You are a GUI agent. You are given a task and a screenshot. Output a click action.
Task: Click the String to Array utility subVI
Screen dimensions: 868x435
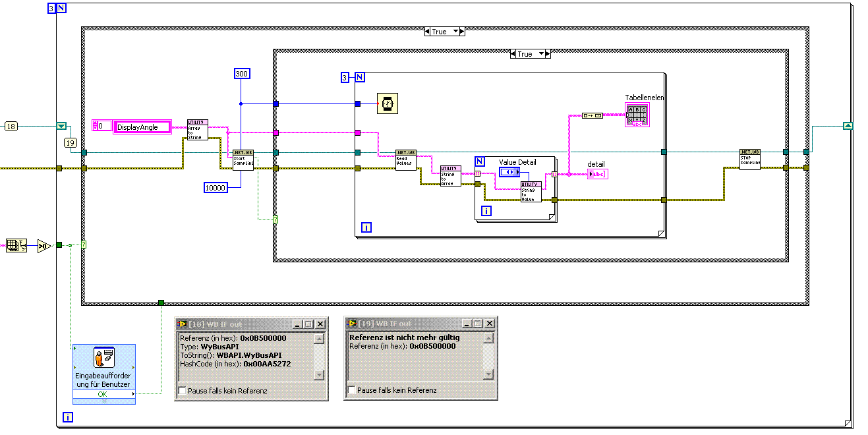[x=451, y=176]
